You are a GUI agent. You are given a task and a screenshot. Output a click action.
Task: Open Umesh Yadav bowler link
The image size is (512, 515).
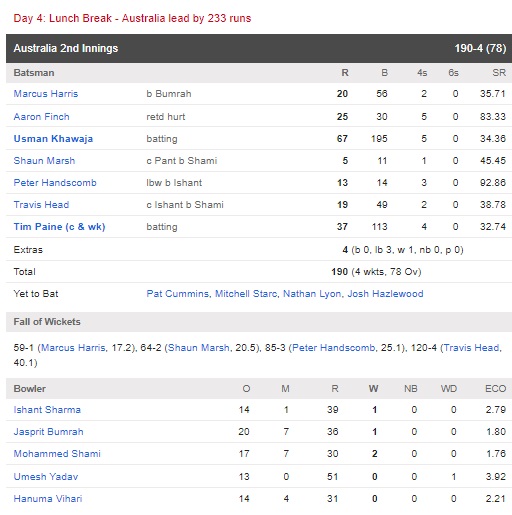46,477
